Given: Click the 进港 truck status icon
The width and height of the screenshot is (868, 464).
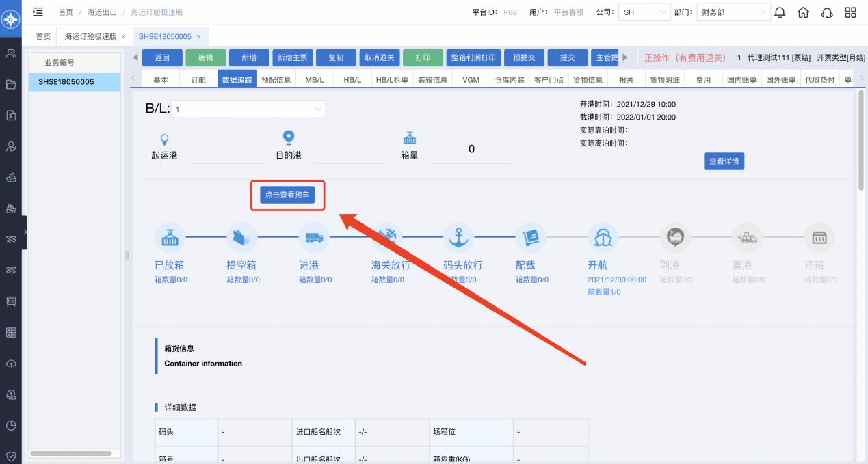Looking at the screenshot, I should pos(313,237).
